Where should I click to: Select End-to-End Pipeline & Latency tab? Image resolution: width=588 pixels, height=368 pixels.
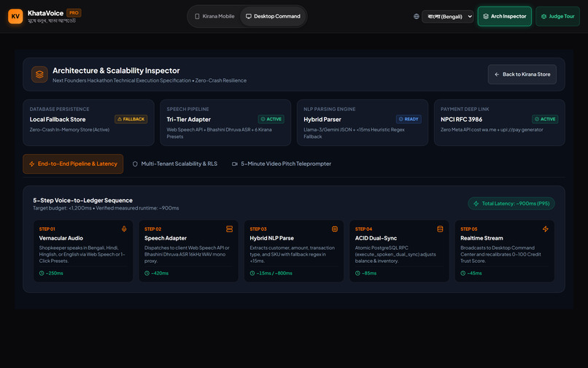coord(73,164)
